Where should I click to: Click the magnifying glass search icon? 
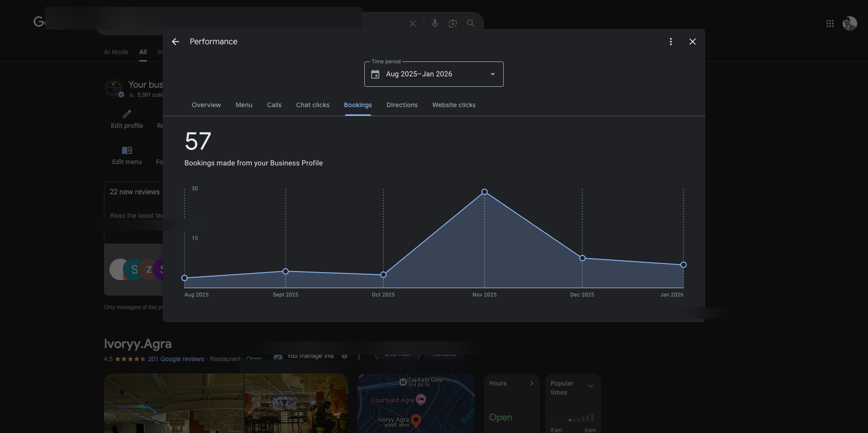(x=471, y=24)
